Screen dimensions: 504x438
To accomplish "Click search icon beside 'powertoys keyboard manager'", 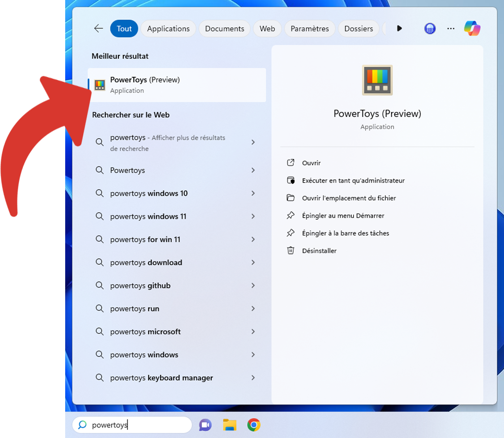I will [x=100, y=378].
